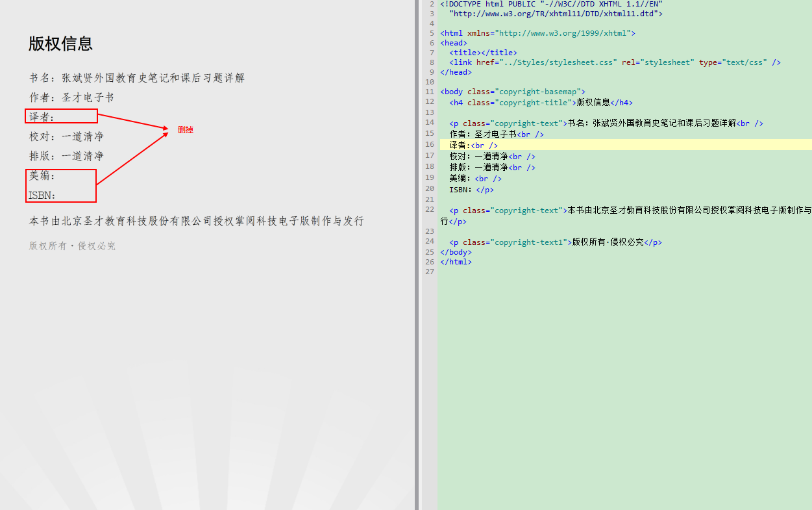Click 校对：一道清净 in the preview pane
Screen dimensions: 812x510
click(x=66, y=136)
